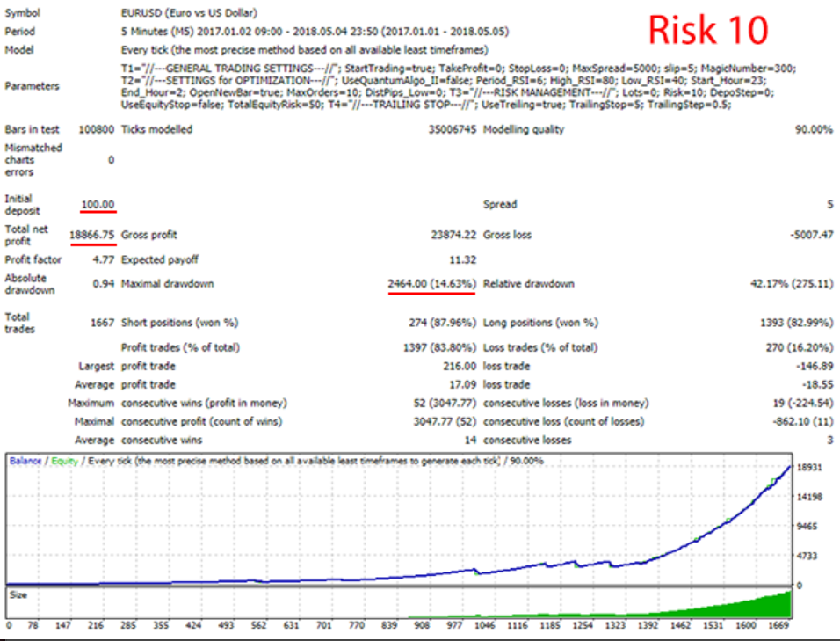Click the modelling quality value 90.00%
The image size is (840, 641).
pos(813,130)
